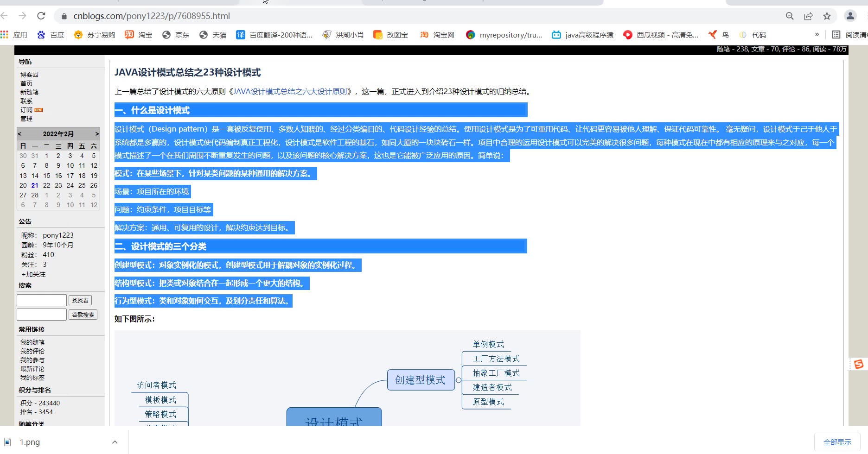Click the 找找看 search button

80,300
